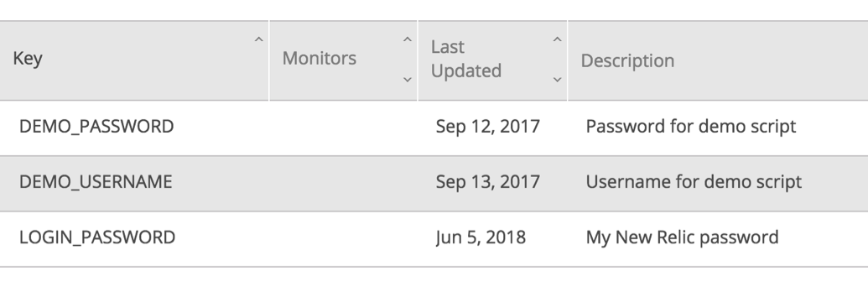Click the Sep 13, 2017 date cell
The image size is (868, 308).
[488, 182]
